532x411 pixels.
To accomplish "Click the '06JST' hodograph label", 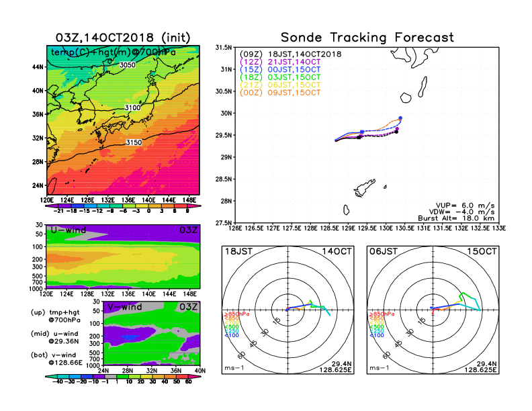I will (x=384, y=252).
